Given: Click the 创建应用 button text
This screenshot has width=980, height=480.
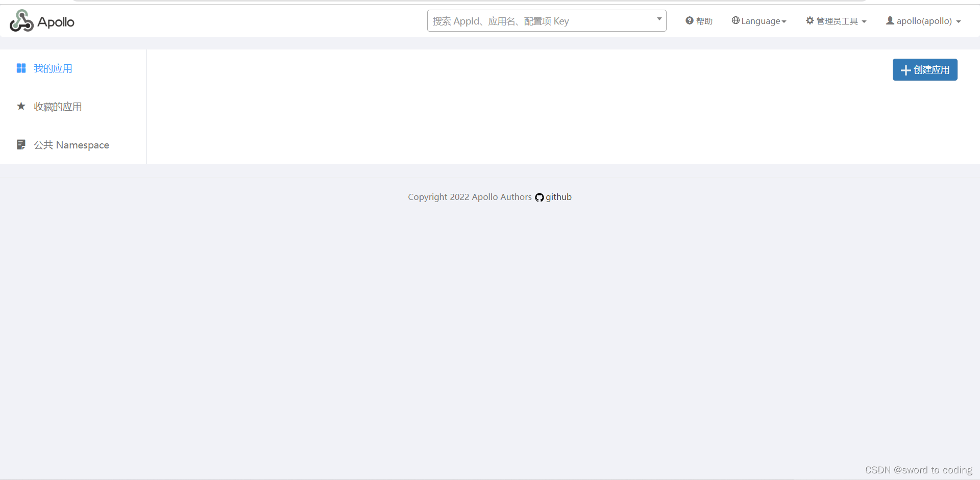Looking at the screenshot, I should tap(932, 70).
